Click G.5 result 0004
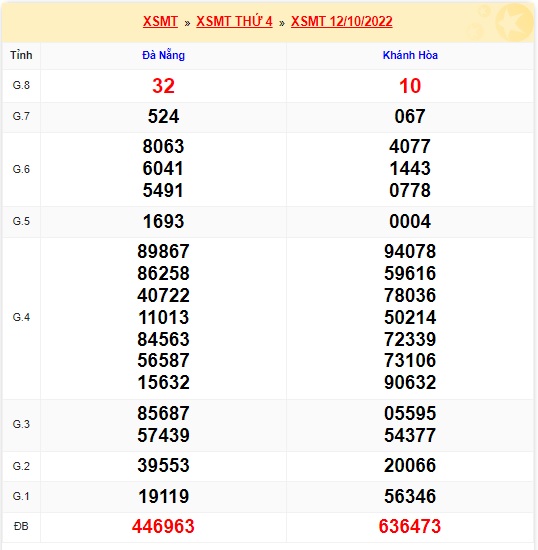 [410, 222]
